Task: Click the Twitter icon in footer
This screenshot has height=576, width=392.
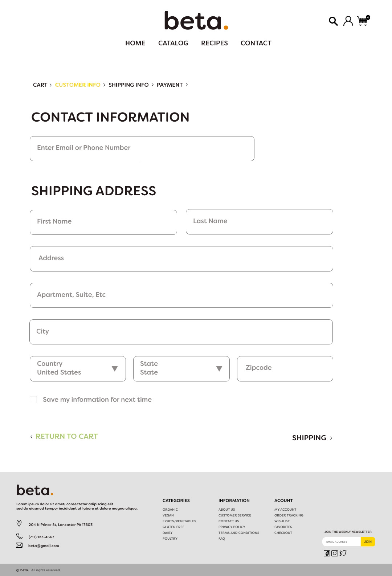Action: [343, 553]
